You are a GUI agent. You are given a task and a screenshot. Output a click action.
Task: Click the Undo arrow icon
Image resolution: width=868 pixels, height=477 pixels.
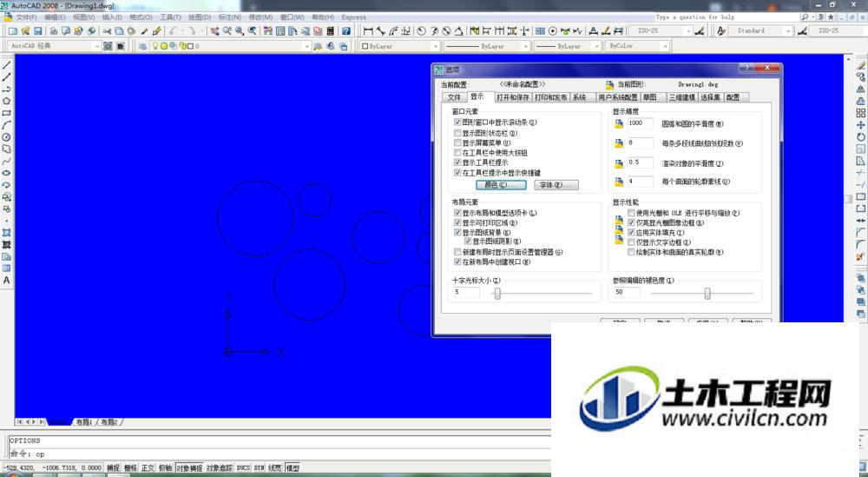click(x=174, y=31)
